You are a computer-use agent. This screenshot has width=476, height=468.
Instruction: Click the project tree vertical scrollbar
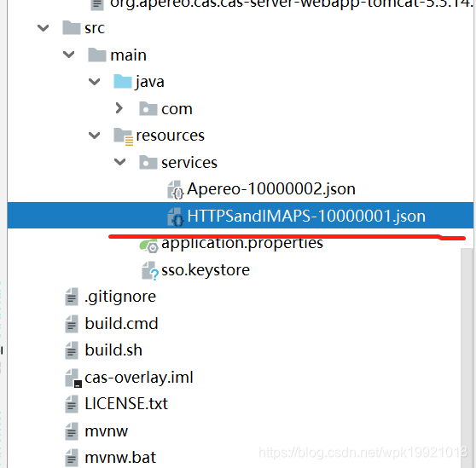pyautogui.click(x=467, y=358)
